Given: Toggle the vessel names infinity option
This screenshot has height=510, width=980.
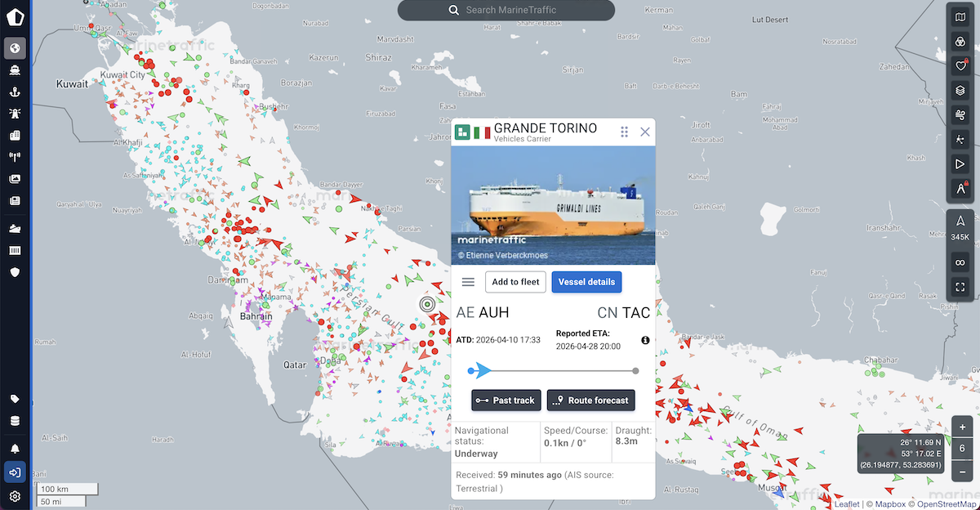Looking at the screenshot, I should (960, 262).
